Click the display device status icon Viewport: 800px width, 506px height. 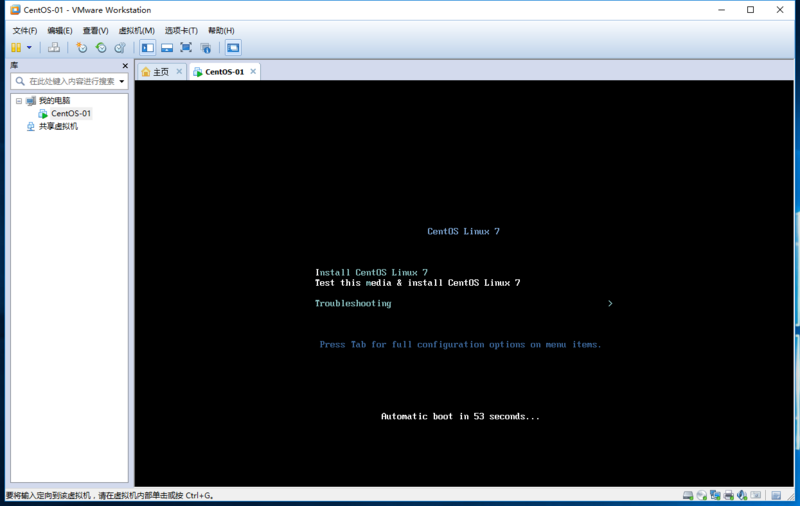coord(756,495)
